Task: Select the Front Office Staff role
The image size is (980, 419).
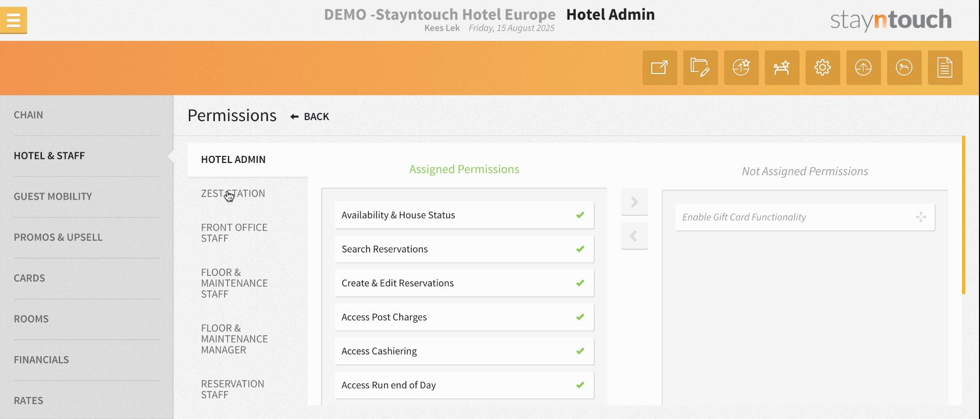Action: tap(234, 233)
